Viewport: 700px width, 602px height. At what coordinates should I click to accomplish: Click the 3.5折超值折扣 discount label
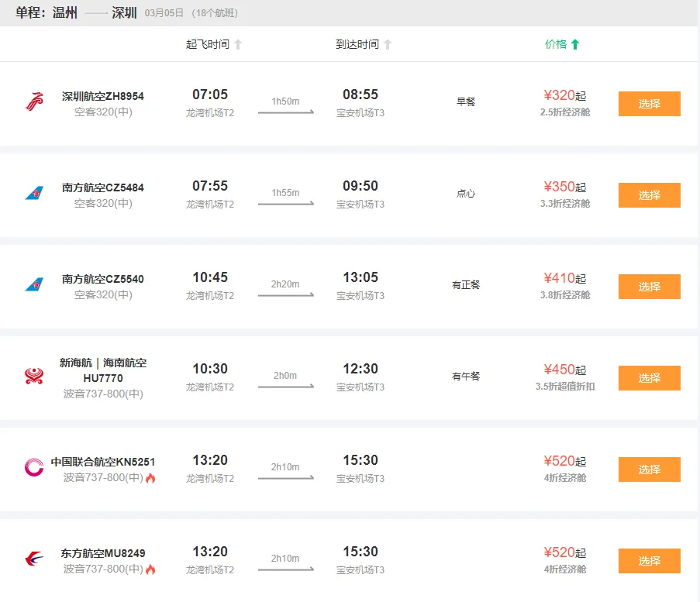[x=565, y=387]
